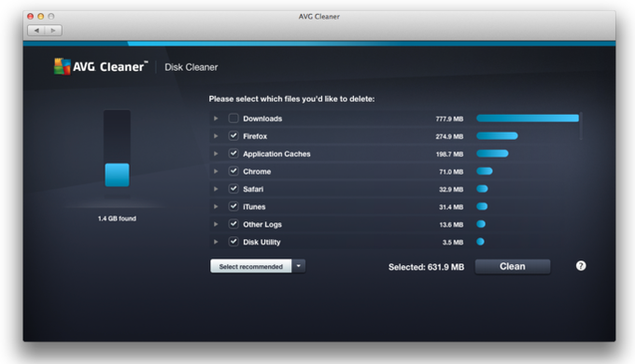The image size is (635, 364).
Task: Click the Selected: 631.9 MB text
Action: (426, 267)
